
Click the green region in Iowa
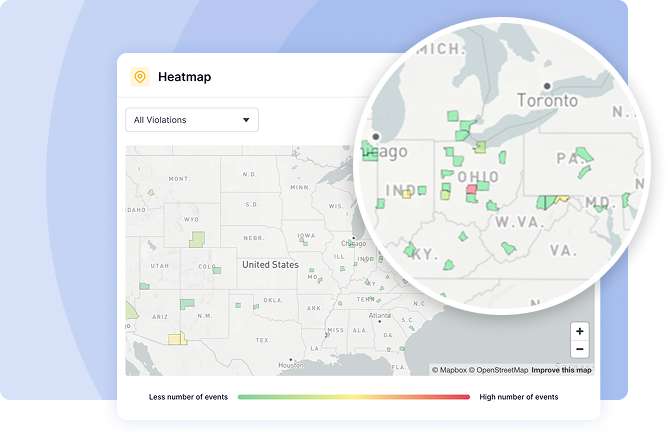pos(303,242)
